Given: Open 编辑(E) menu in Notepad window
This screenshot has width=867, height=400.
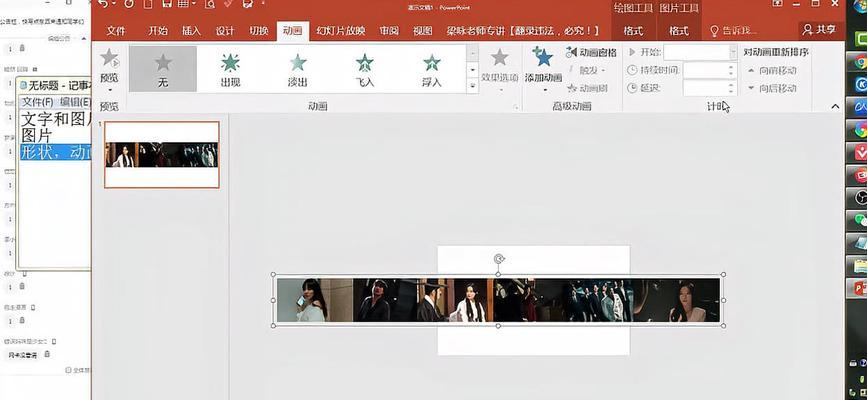Looking at the screenshot, I should point(75,102).
